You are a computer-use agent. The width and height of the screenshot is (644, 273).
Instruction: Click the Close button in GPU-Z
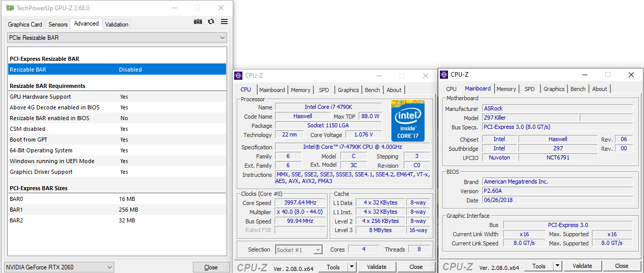(x=210, y=267)
